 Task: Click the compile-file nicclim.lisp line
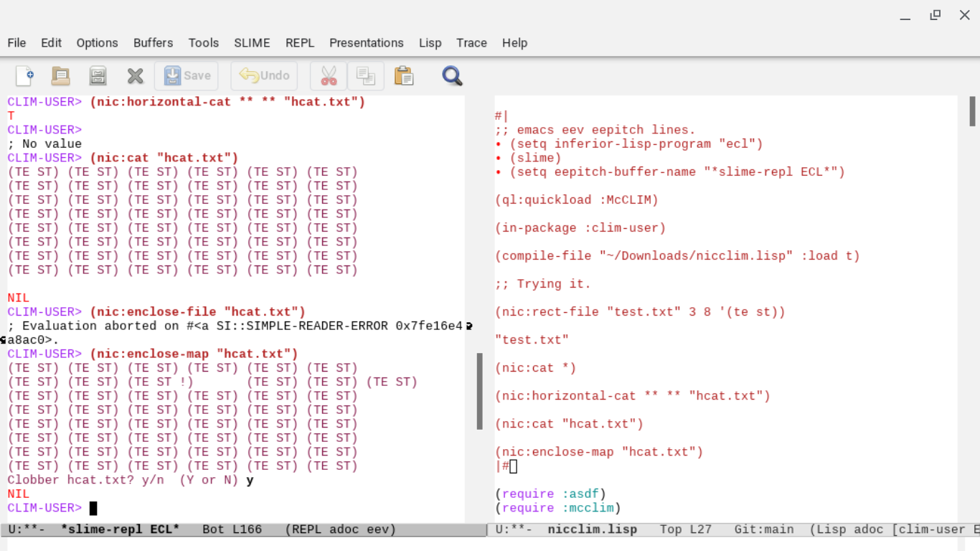point(677,256)
